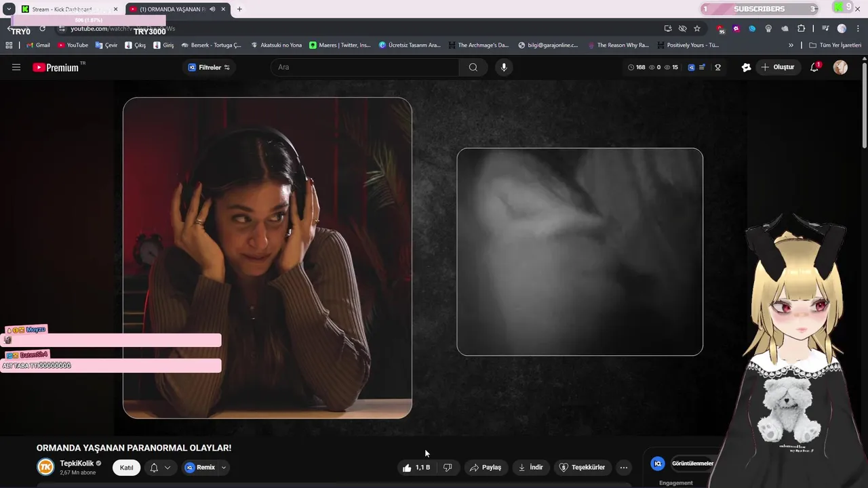This screenshot has height=488, width=868.
Task: Open the media control music-note icon
Action: pos(825,28)
